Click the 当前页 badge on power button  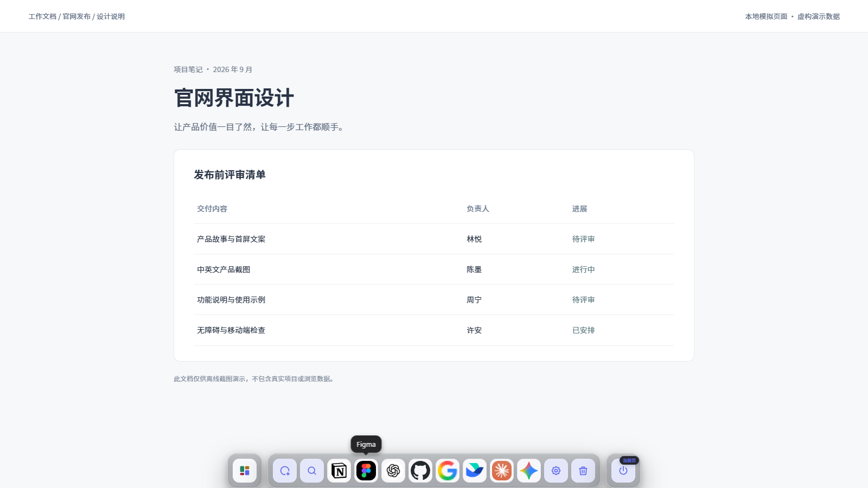tap(629, 460)
